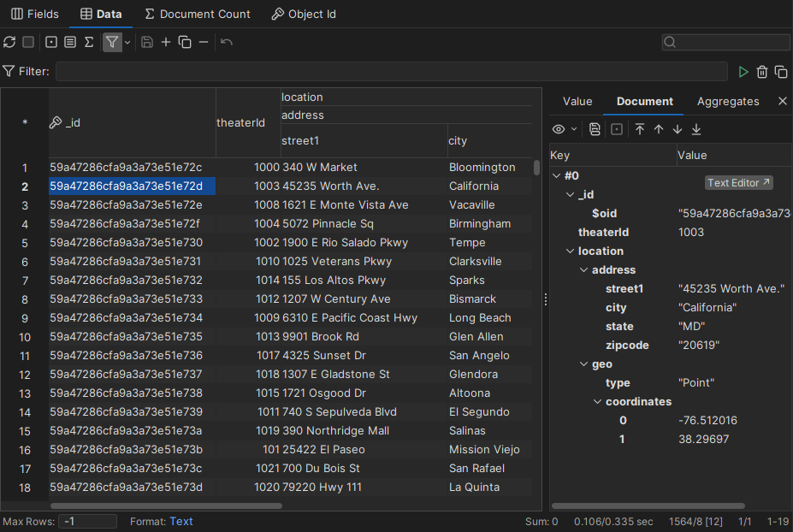Add a new row with the plus icon

click(x=166, y=42)
